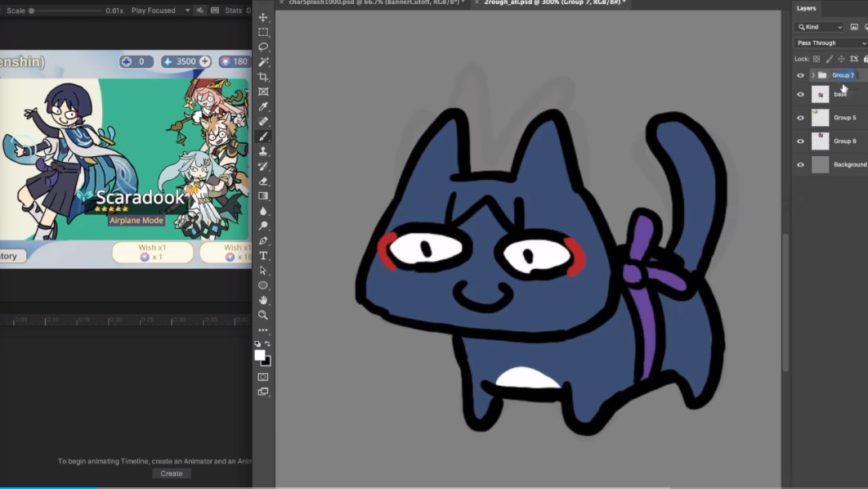Select the Move tool
The height and width of the screenshot is (489, 868).
coord(263,17)
